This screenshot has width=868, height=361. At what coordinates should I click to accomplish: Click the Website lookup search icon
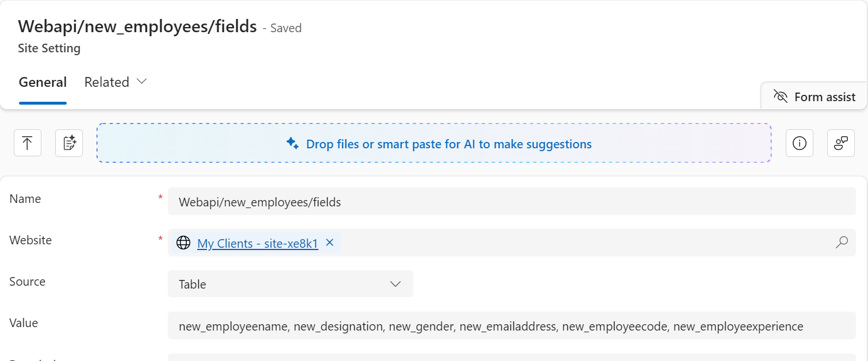tap(842, 243)
